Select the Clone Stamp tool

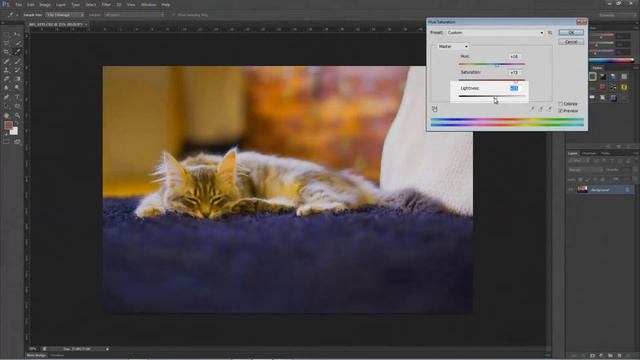point(7,70)
